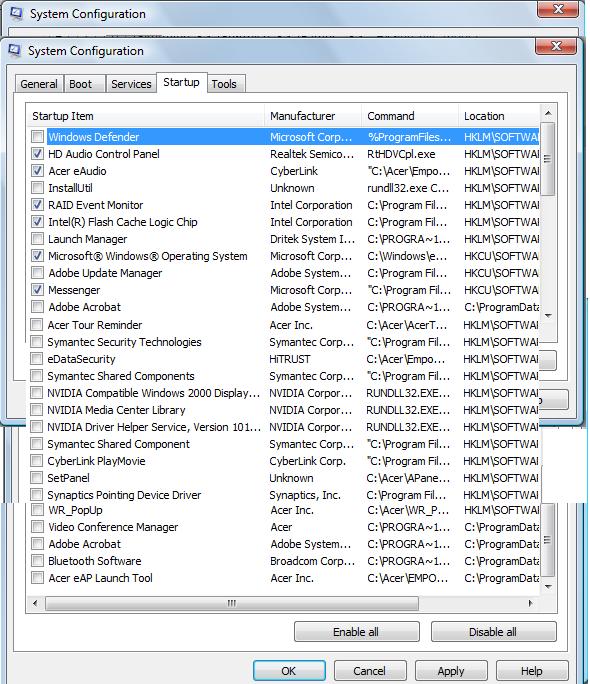Click the System Configuration icon in the back window's title bar
This screenshot has height=684, width=590.
pyautogui.click(x=16, y=13)
